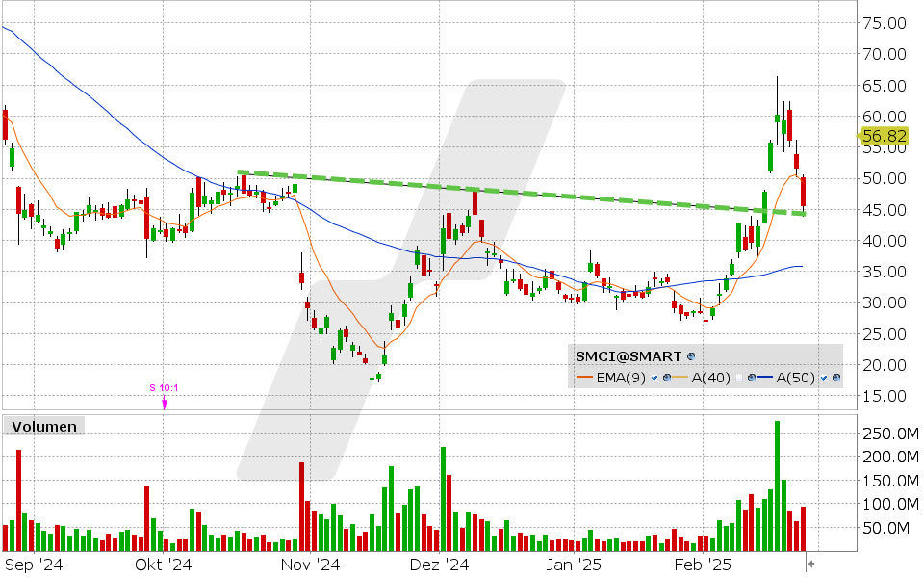Click the A(50) legend label

(x=796, y=378)
